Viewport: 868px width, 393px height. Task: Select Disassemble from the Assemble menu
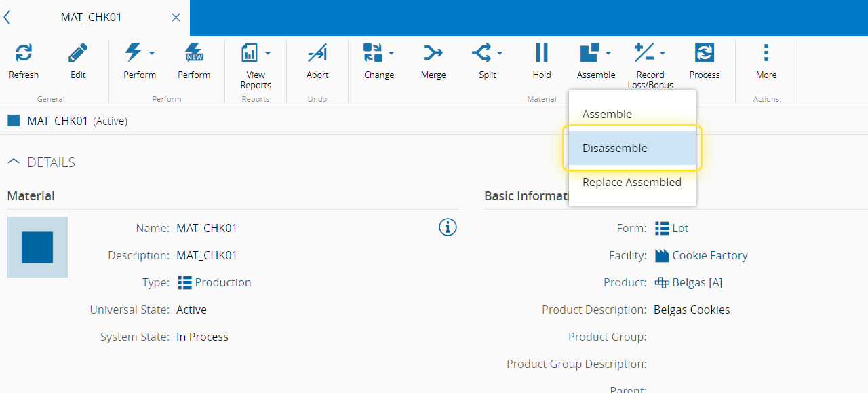(x=614, y=148)
